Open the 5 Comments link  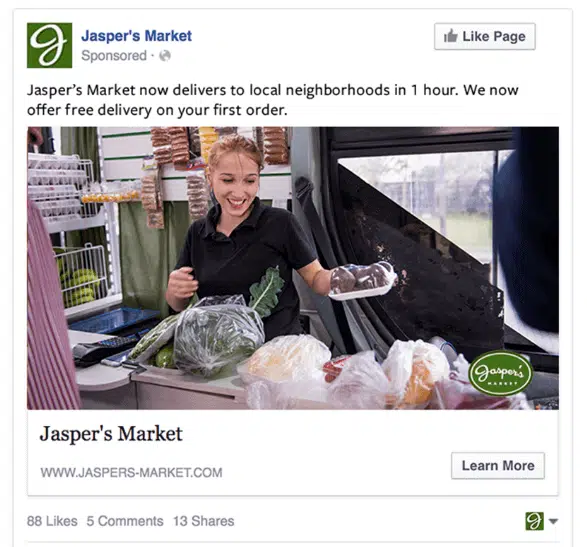pos(125,521)
